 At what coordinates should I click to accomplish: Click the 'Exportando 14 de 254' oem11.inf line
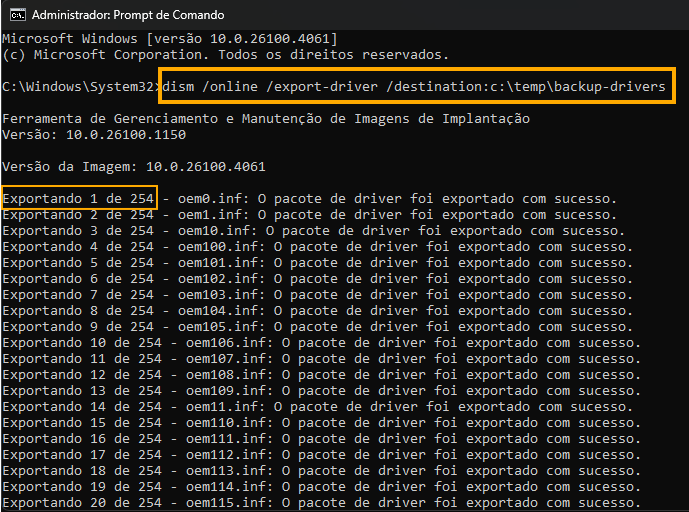tap(318, 407)
